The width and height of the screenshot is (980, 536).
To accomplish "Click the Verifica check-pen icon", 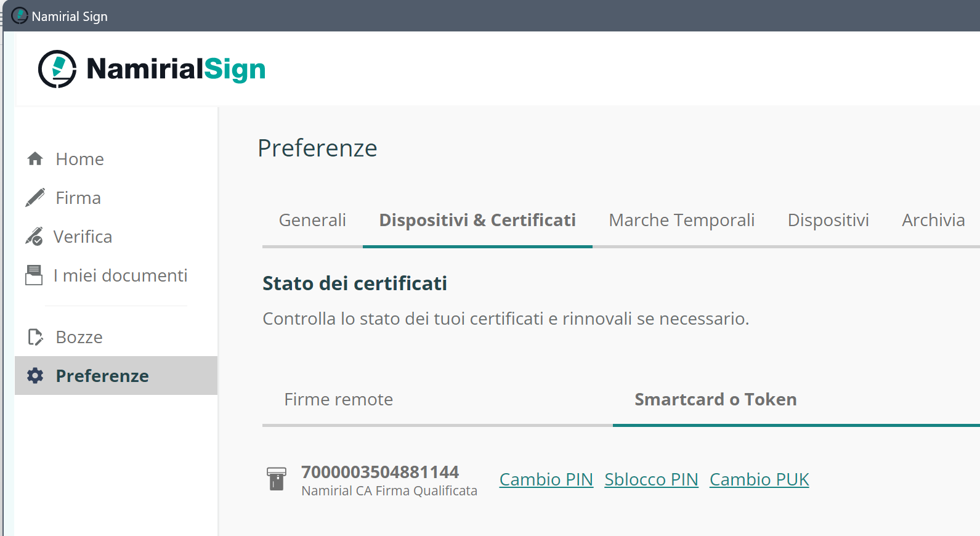I will coord(34,237).
